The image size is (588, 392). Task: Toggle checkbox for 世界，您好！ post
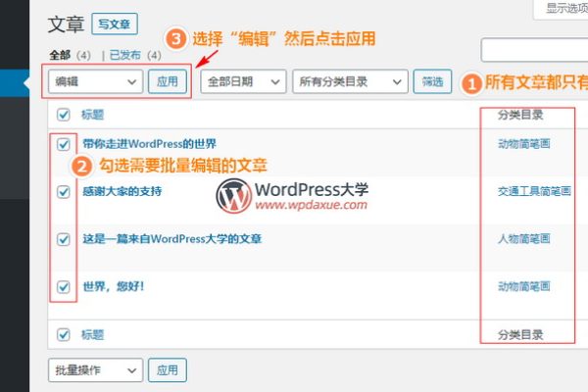coord(64,287)
